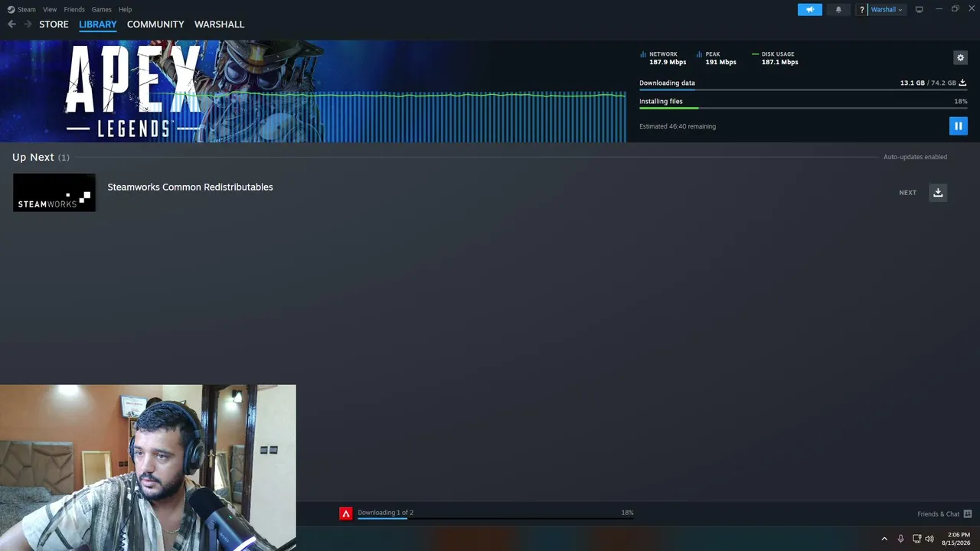Click the Up Next heading

tap(33, 157)
